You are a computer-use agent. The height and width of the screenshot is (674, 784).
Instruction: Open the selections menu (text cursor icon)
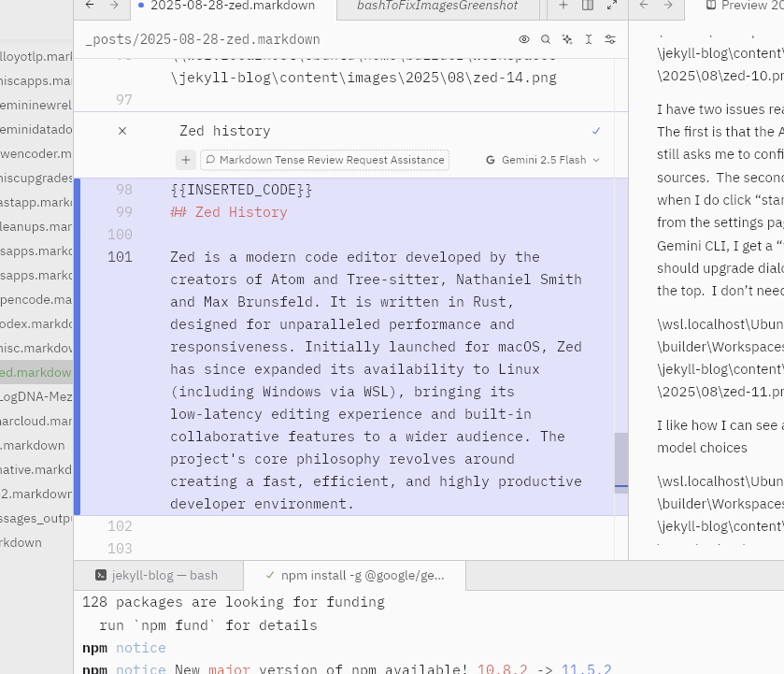[589, 39]
